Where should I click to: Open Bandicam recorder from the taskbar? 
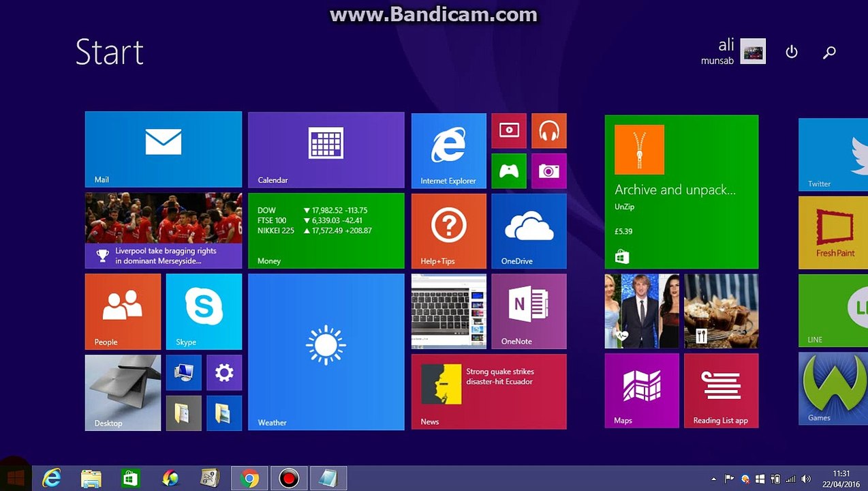tap(289, 479)
